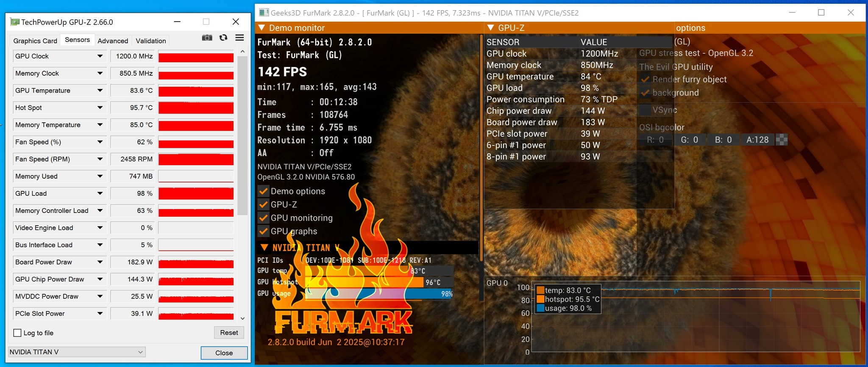Switch to the Graphics Card tab

click(x=35, y=41)
